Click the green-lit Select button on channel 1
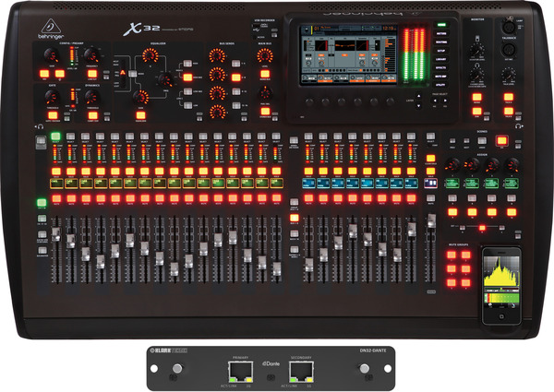 click(55, 136)
